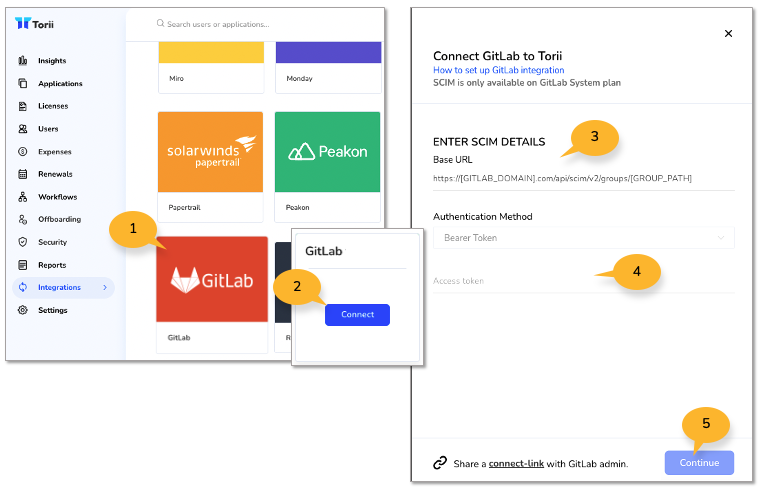Open the Insights menu item

[52, 61]
